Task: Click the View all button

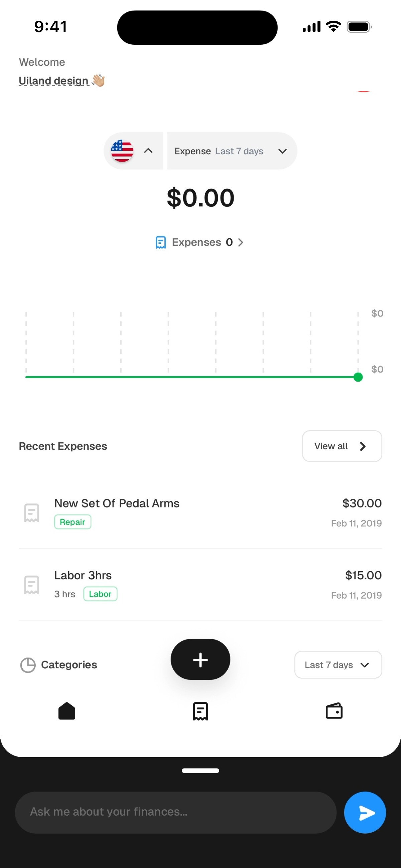Action: click(x=342, y=446)
